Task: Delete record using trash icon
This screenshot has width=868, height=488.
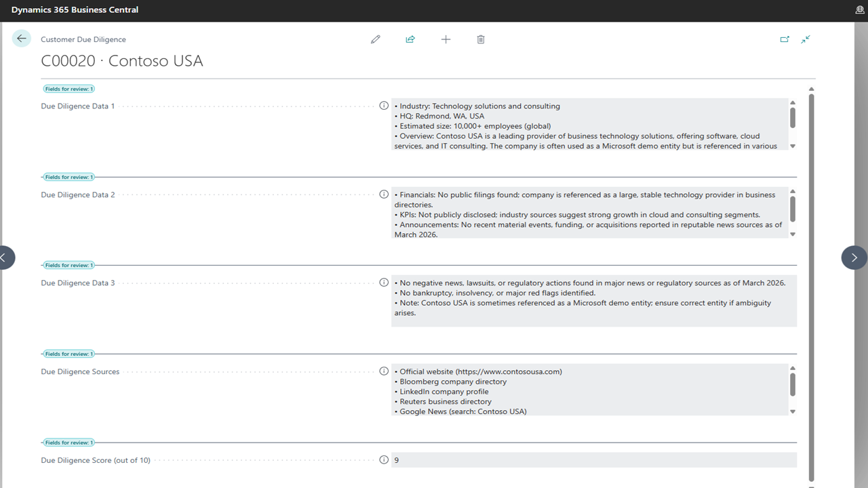Action: (481, 39)
